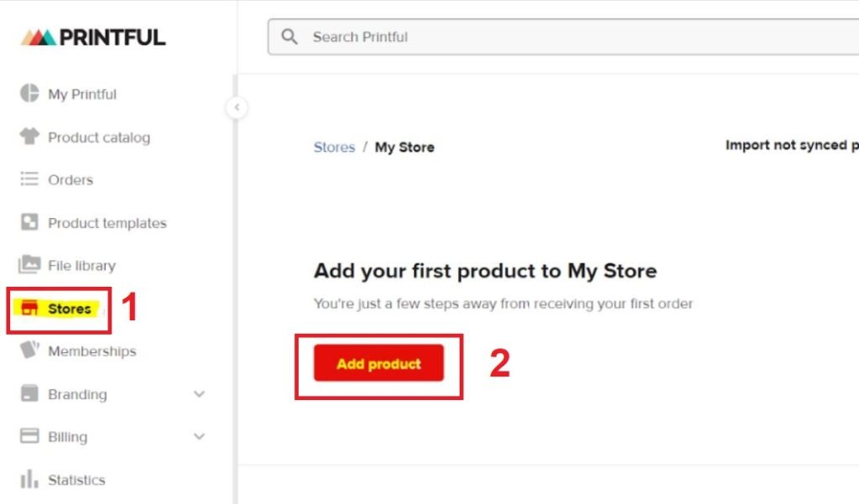Viewport: 859px width, 504px height.
Task: Open the Statistics bar chart icon
Action: coord(29,480)
